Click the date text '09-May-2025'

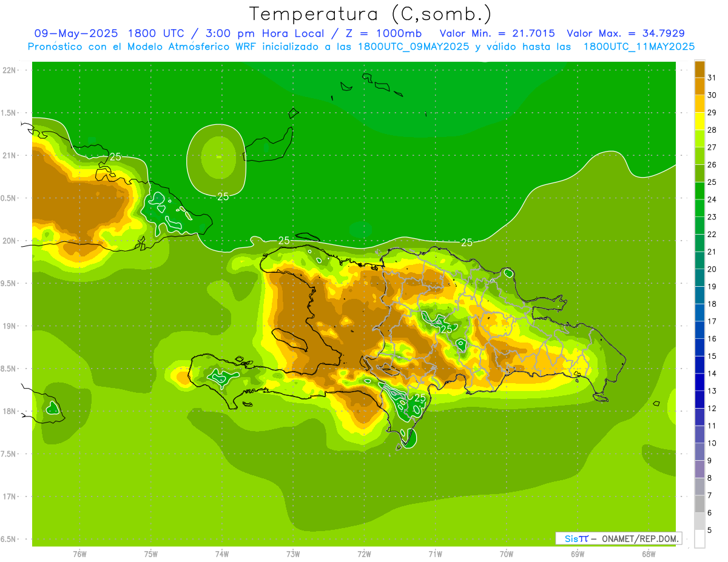point(76,33)
